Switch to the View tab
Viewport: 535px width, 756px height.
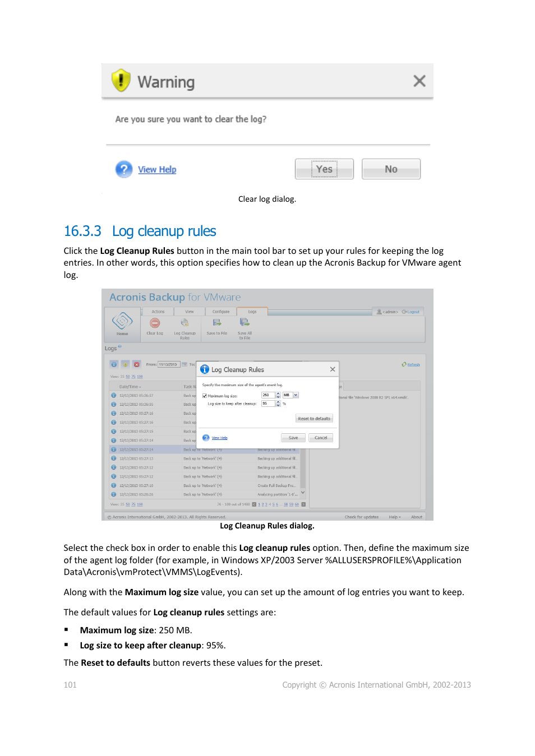click(x=190, y=312)
